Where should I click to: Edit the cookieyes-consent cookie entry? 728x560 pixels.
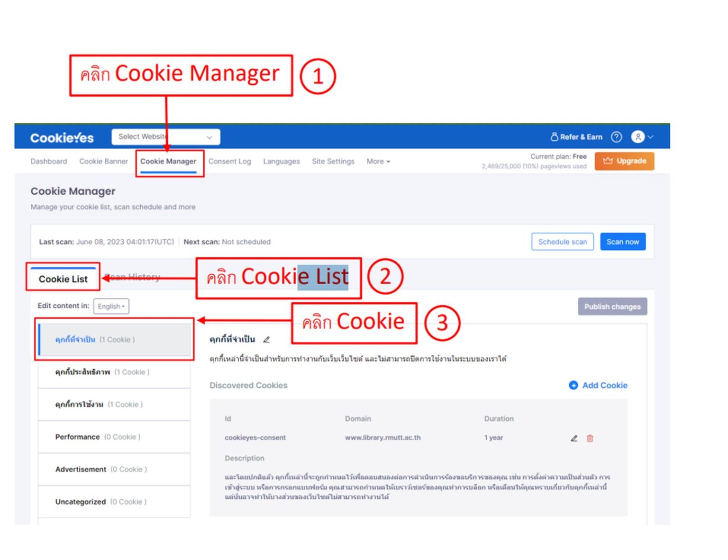tap(574, 438)
